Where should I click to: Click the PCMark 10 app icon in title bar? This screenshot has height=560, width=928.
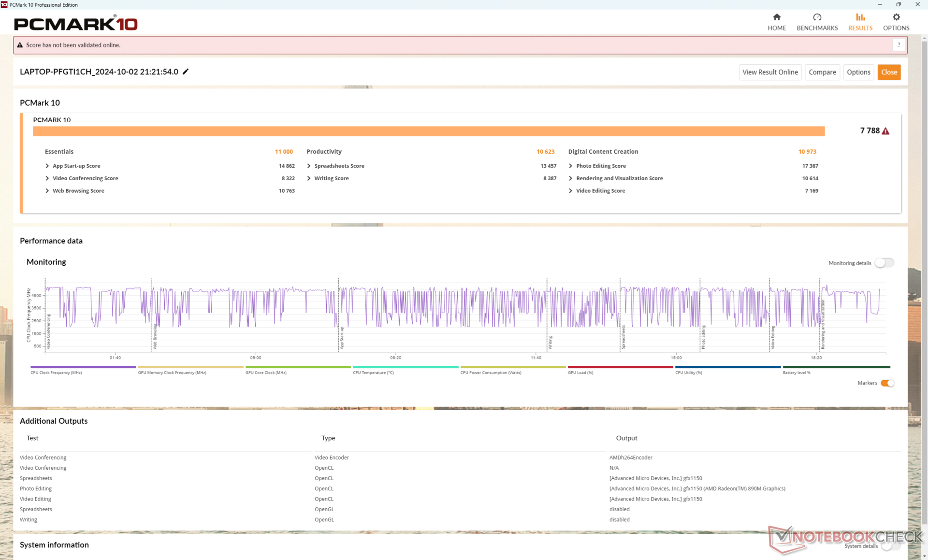4,4
